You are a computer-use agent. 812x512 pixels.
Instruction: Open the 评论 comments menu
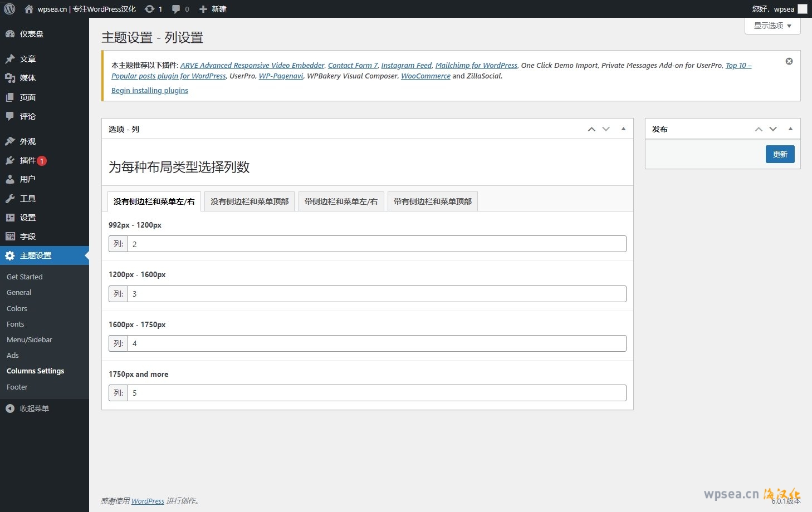tap(45, 116)
